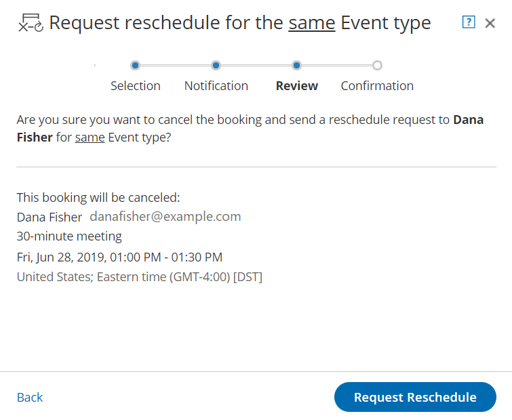Go to the Selection step label
Image resolution: width=512 pixels, height=420 pixels.
(x=136, y=86)
